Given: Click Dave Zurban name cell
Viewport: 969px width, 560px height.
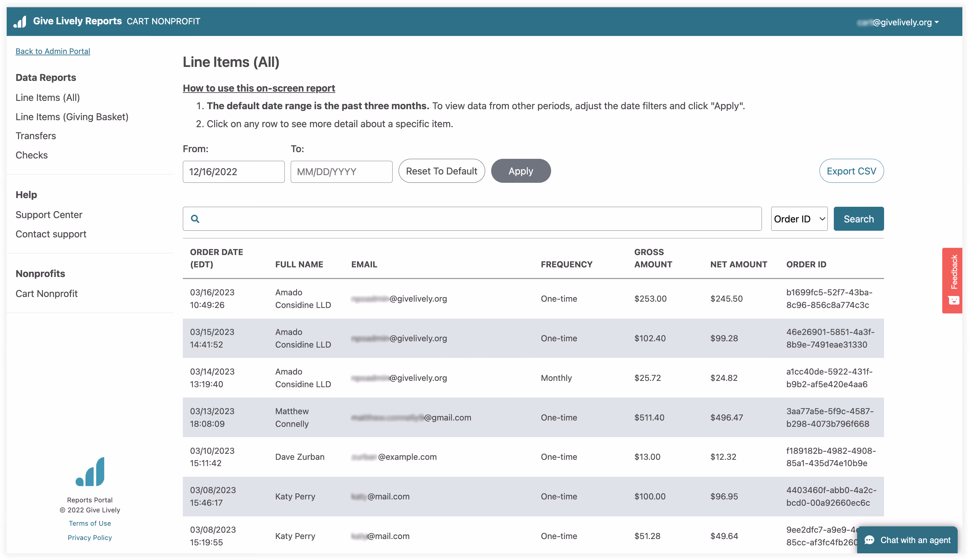Looking at the screenshot, I should point(300,456).
